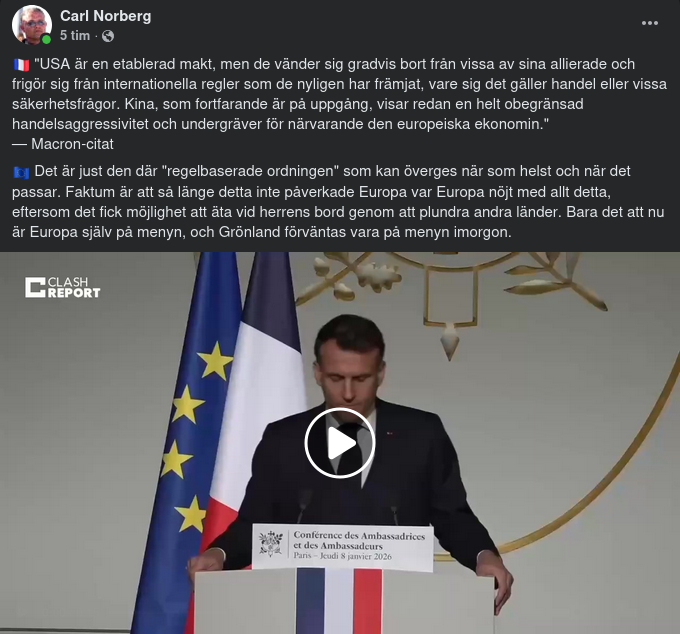Viewport: 680px width, 634px height.
Task: Click the golden emblem on the wall
Action: 451,295
